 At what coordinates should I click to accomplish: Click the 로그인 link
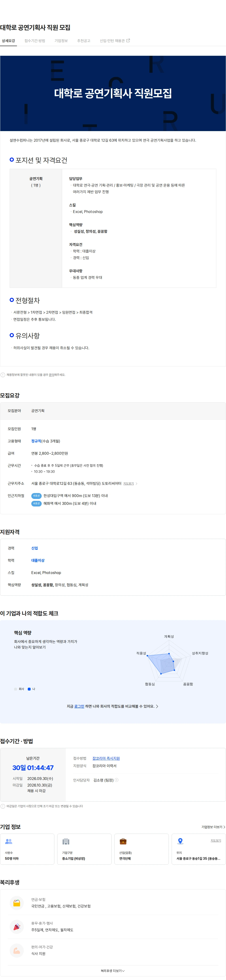click(x=79, y=706)
